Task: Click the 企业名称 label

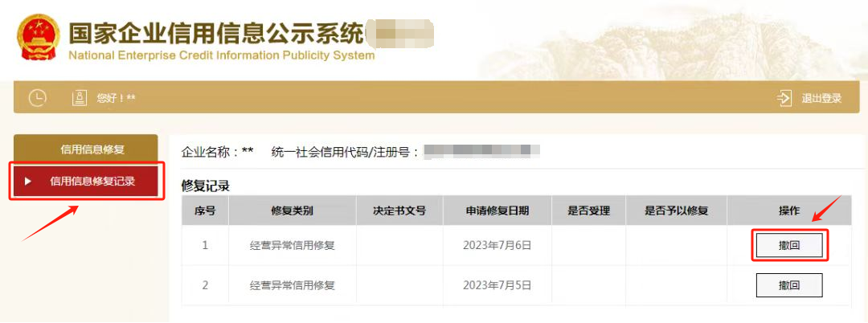Action: click(x=212, y=152)
